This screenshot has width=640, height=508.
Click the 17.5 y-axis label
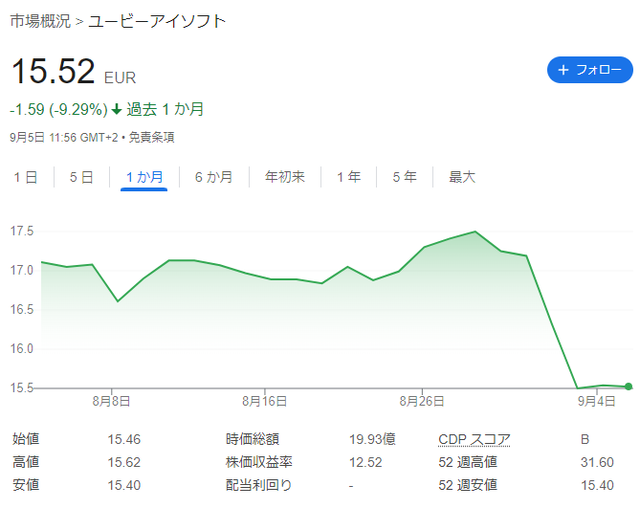22,231
